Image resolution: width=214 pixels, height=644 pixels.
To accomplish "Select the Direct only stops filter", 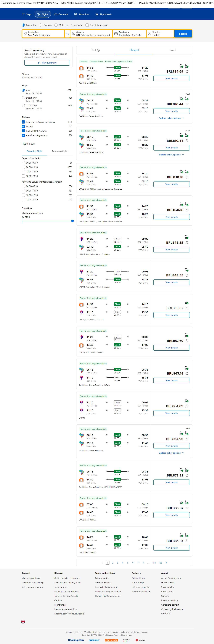I will [x=23, y=98].
